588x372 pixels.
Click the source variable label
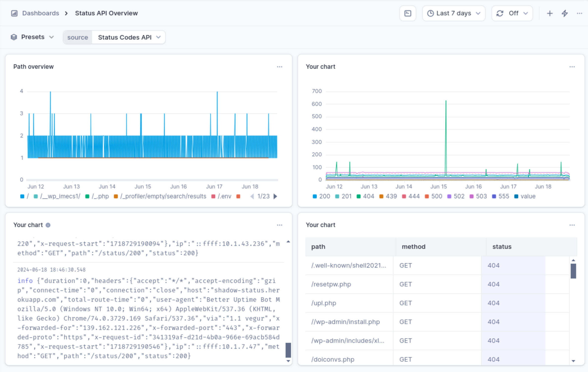(x=77, y=37)
